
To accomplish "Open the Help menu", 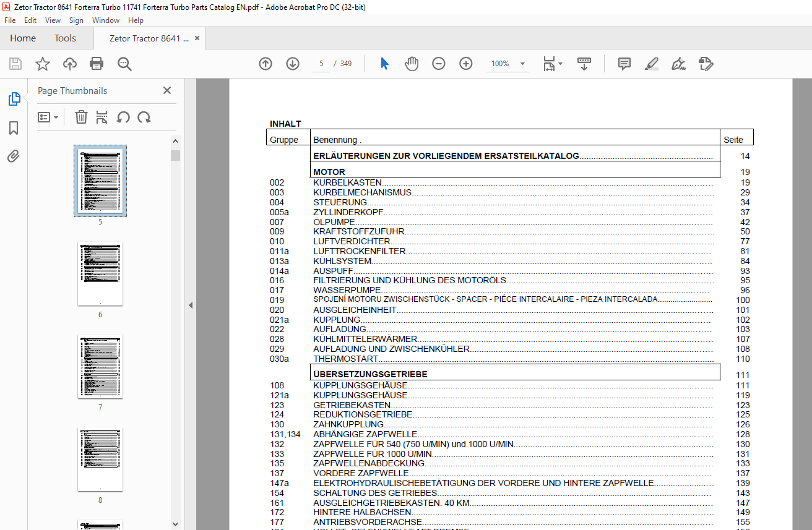I will [136, 20].
